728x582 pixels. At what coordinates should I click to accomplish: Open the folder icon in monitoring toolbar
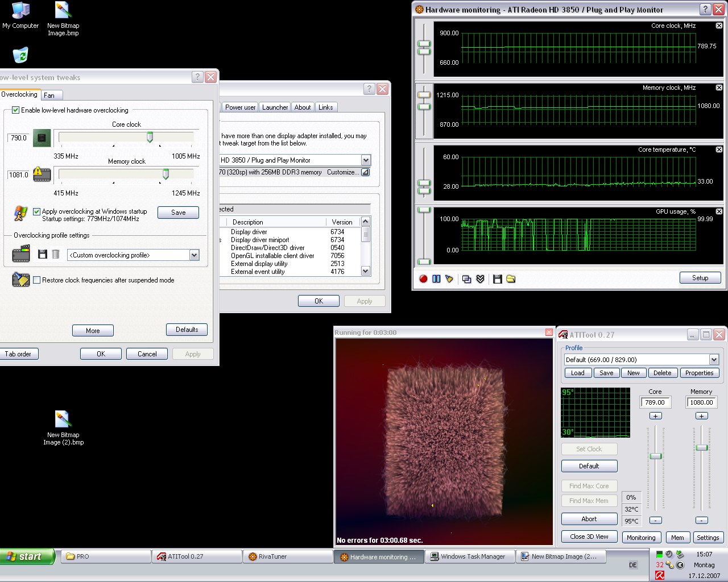tap(511, 278)
